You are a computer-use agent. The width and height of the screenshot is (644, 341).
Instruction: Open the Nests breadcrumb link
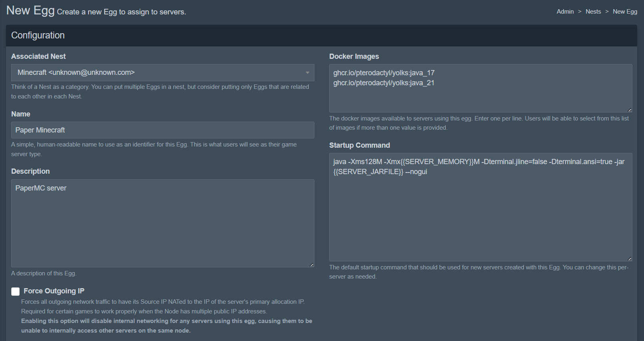click(593, 12)
